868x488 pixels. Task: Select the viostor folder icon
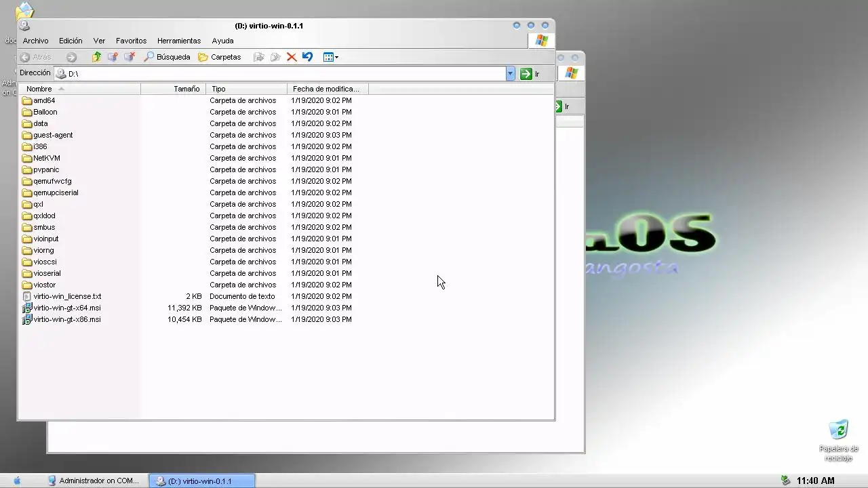pos(27,285)
